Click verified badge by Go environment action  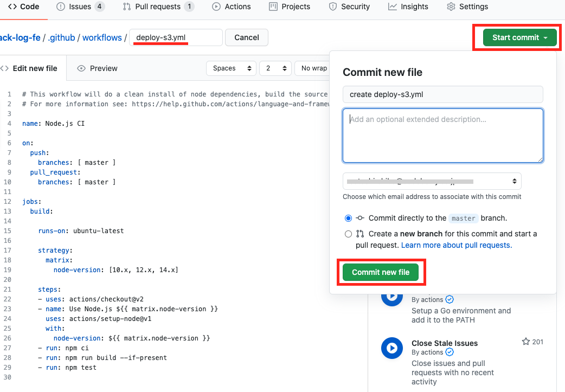pyautogui.click(x=450, y=299)
